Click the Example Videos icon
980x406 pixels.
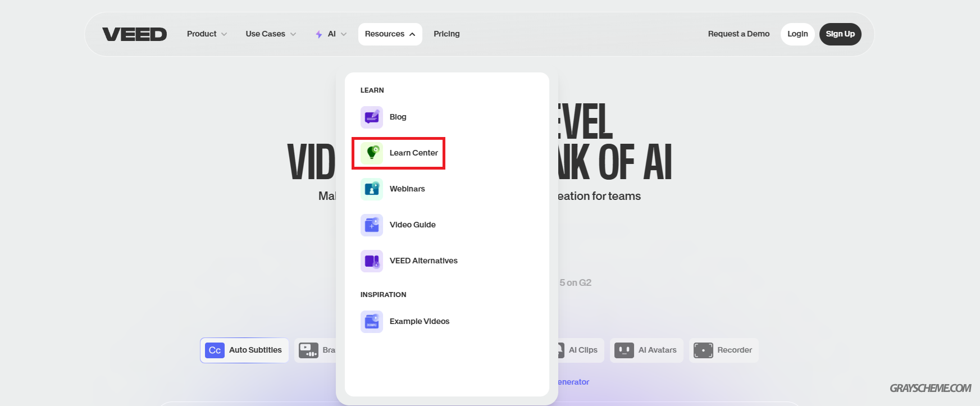372,322
